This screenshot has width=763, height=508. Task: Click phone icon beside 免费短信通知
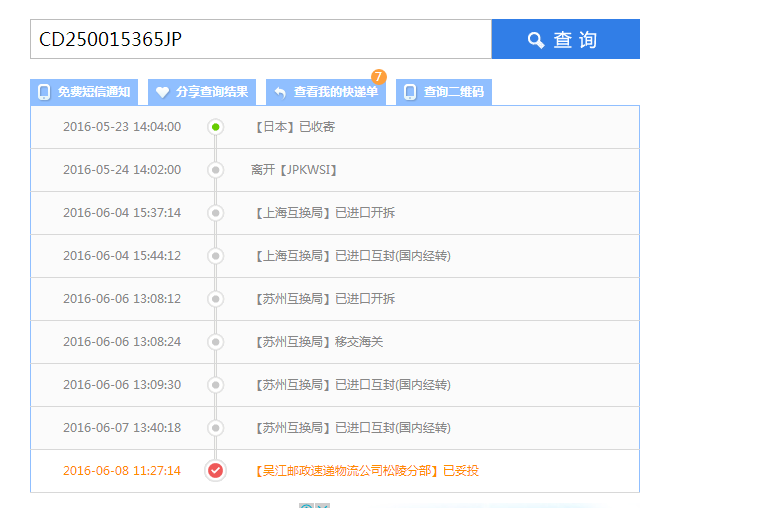[44, 92]
